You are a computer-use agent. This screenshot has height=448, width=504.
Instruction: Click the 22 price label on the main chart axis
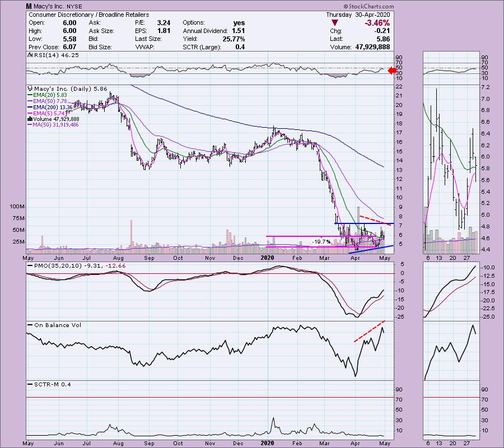pos(399,87)
